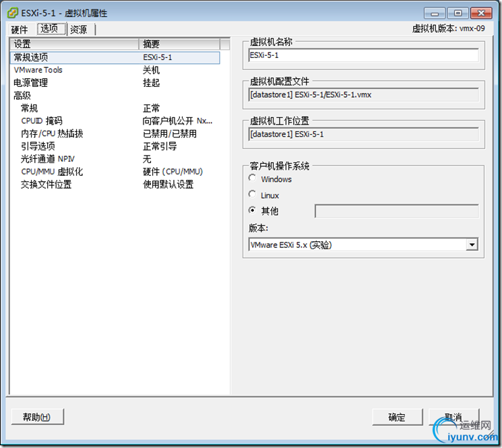
Task: Click the 设置 column header
Action: click(x=74, y=44)
